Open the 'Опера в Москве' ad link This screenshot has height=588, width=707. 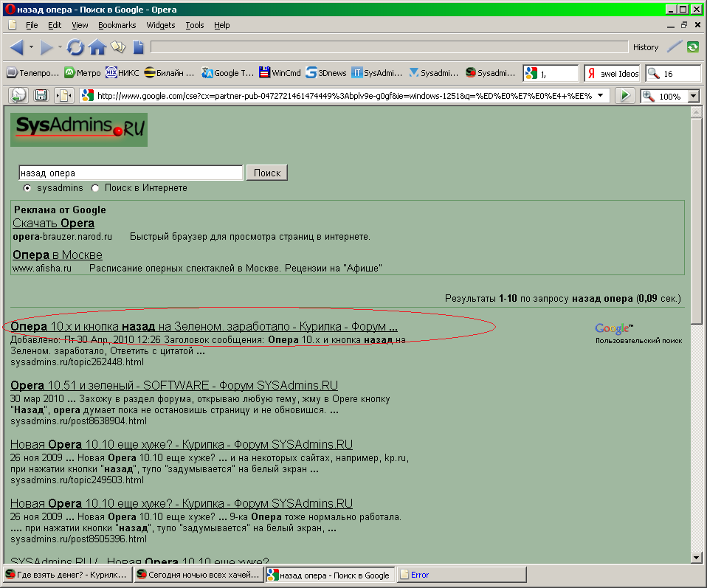[x=58, y=255]
